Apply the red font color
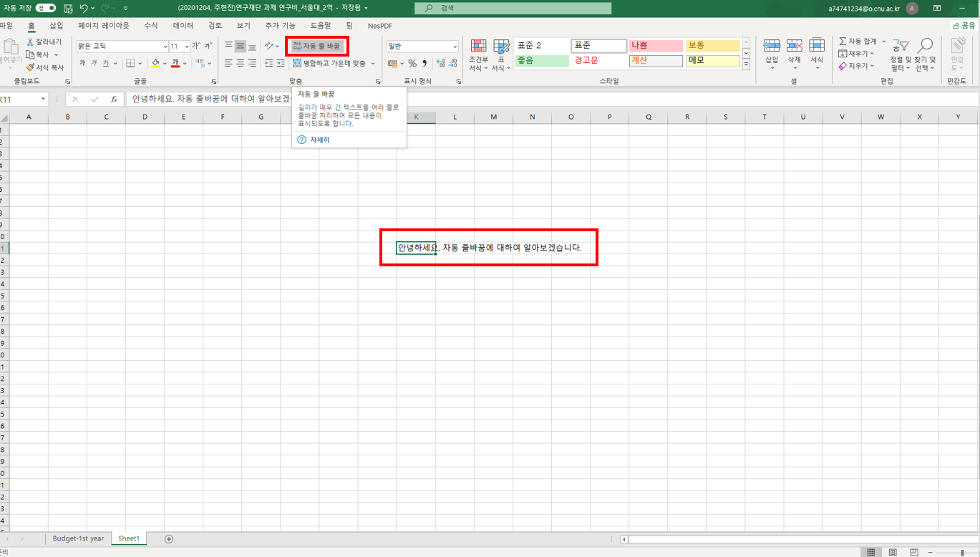Image resolution: width=980 pixels, height=557 pixels. point(175,64)
